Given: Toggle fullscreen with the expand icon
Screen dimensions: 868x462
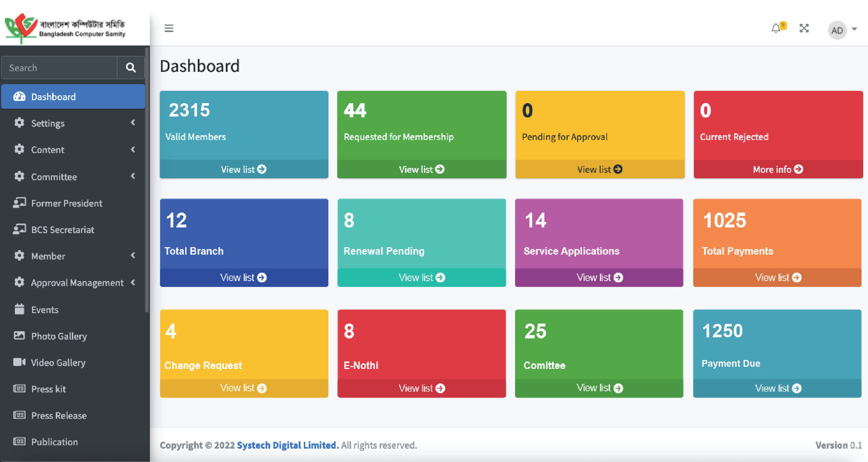Looking at the screenshot, I should click(x=804, y=28).
